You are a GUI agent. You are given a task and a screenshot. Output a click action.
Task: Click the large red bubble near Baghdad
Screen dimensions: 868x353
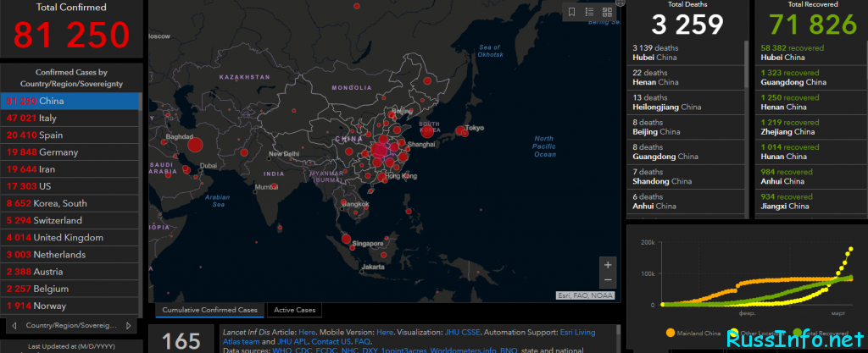coord(195,146)
